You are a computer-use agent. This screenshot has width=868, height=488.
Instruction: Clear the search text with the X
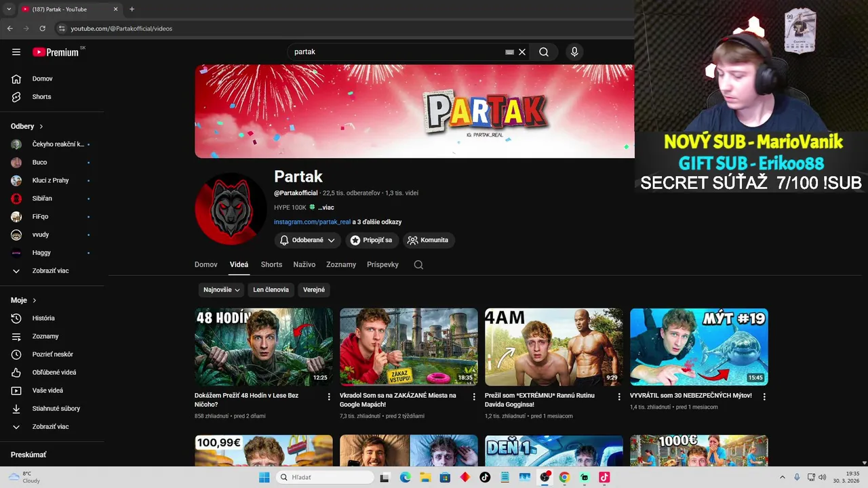[522, 52]
